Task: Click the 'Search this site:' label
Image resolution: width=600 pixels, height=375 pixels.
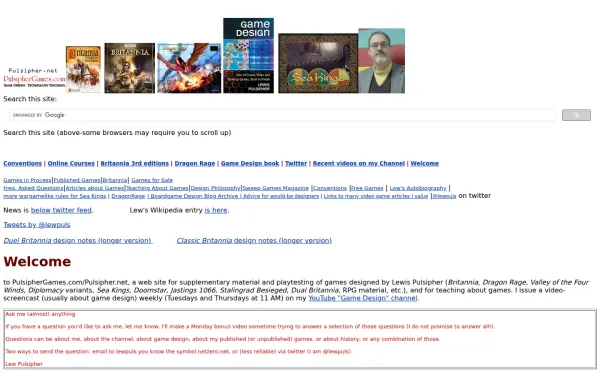Action: (x=30, y=99)
